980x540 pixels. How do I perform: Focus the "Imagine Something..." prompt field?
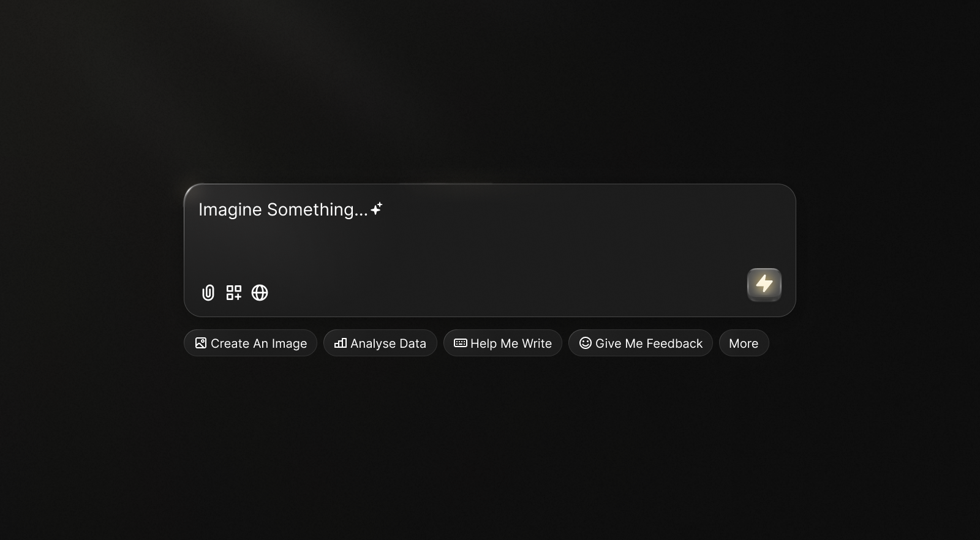click(x=283, y=210)
